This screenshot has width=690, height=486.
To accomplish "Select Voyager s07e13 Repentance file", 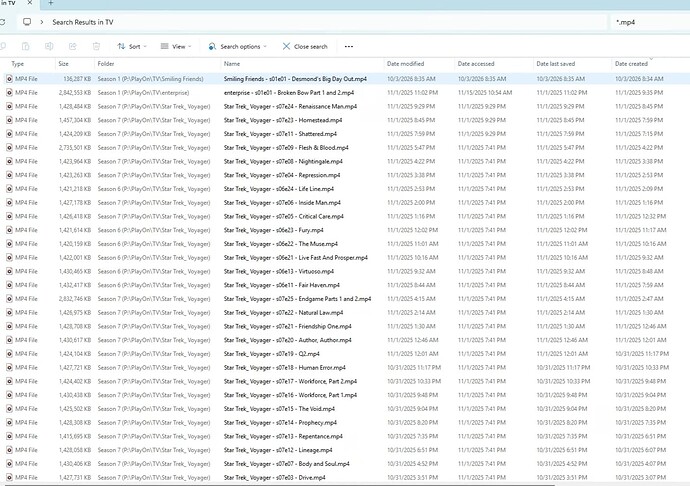I will pyautogui.click(x=283, y=436).
